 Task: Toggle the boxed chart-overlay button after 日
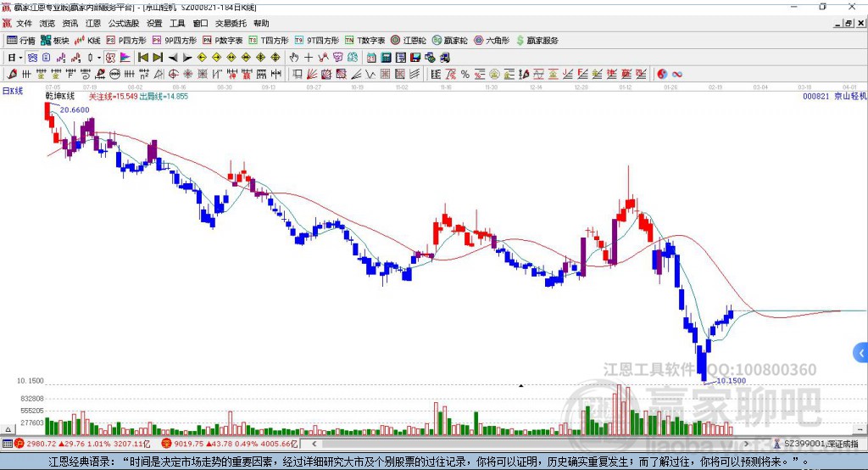click(x=33, y=58)
